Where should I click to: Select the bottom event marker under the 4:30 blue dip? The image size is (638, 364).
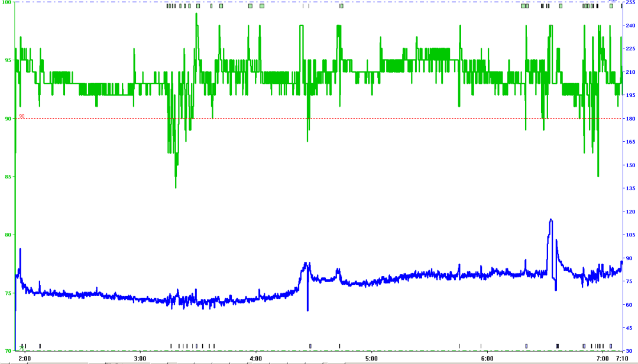point(310,346)
